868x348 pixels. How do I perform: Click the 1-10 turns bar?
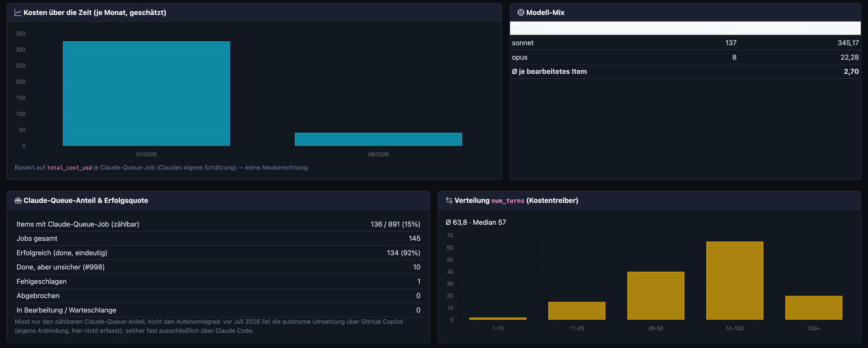click(498, 318)
